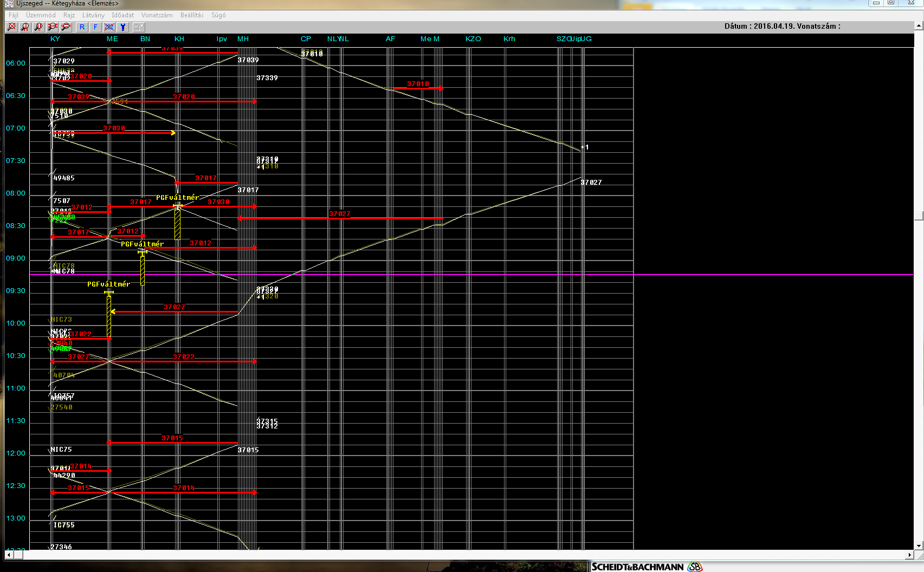The height and width of the screenshot is (572, 924).
Task: Open the Vonatszám menu
Action: point(157,15)
